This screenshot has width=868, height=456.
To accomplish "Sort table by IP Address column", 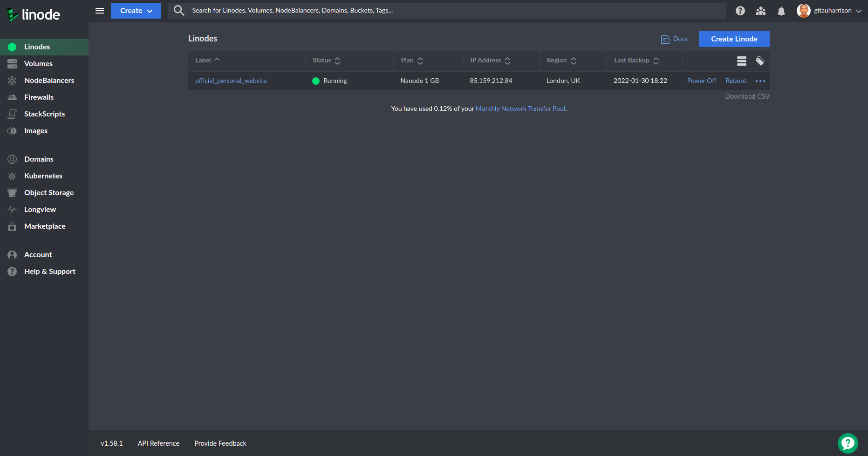I will coord(490,61).
